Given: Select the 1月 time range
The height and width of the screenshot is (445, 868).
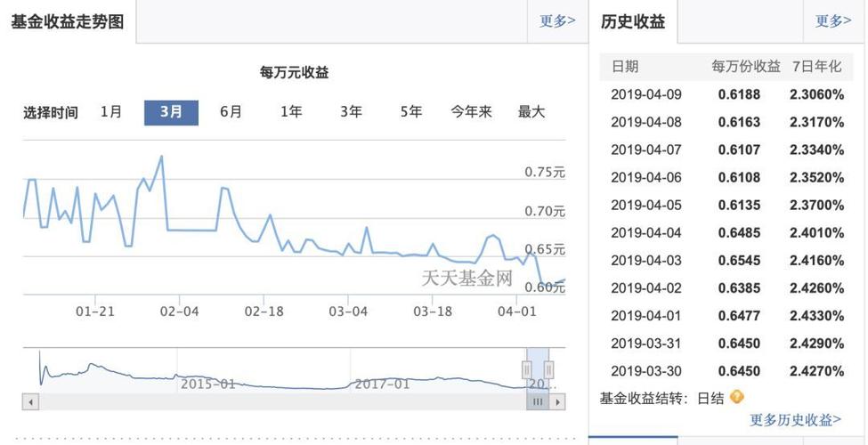Looking at the screenshot, I should pyautogui.click(x=111, y=111).
